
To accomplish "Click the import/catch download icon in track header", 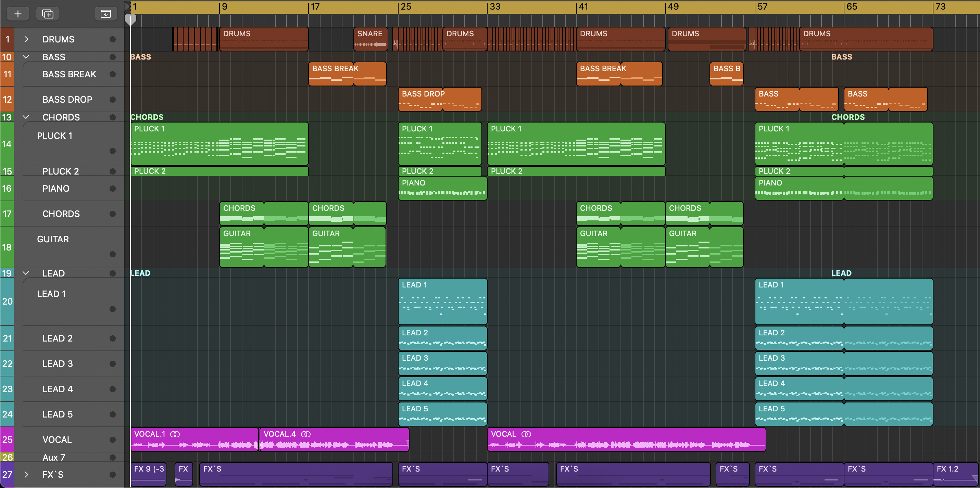I will 105,14.
